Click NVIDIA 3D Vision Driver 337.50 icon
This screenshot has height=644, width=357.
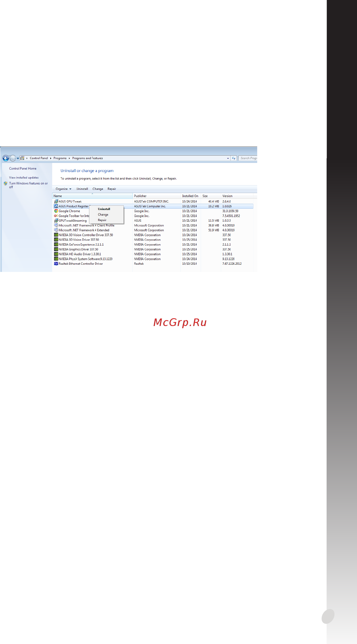56,240
